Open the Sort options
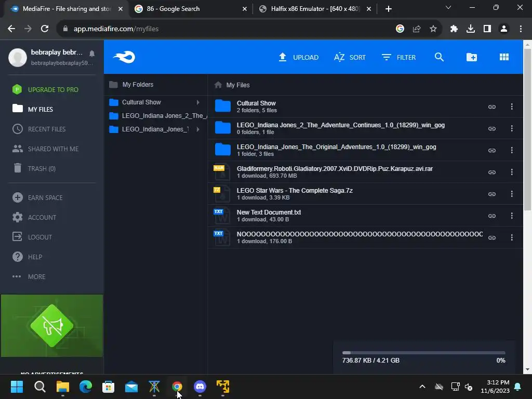 coord(350,57)
